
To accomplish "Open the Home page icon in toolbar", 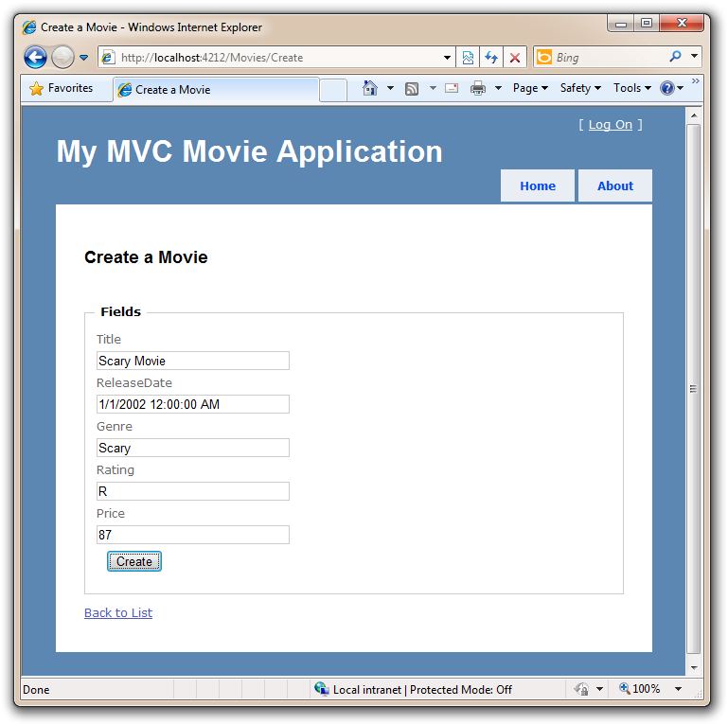I will pos(370,88).
